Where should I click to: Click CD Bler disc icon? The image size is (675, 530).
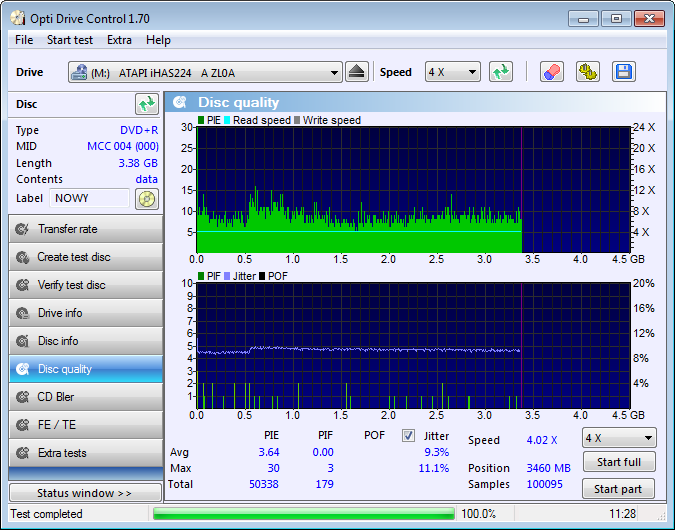[22, 397]
